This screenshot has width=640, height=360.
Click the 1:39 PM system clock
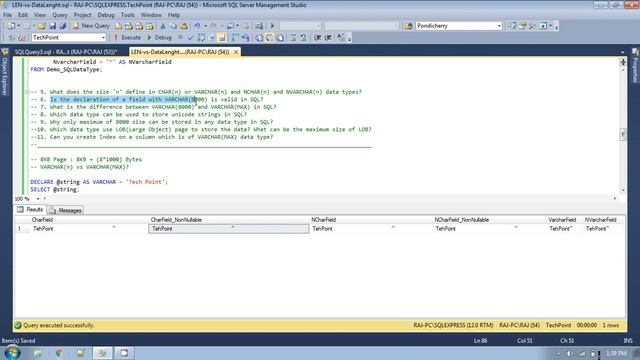[616, 353]
